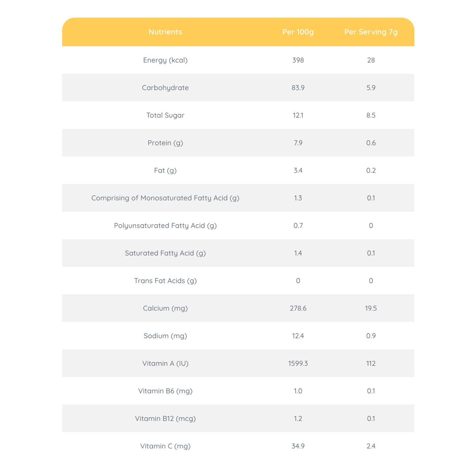Click the 398 energy value
The height and width of the screenshot is (476, 476).
point(298,60)
